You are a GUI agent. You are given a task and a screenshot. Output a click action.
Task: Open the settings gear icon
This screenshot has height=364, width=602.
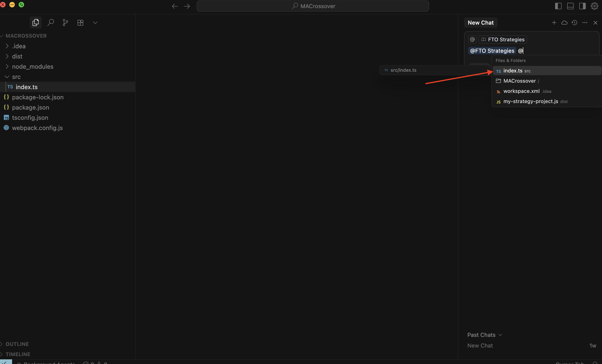pos(594,6)
